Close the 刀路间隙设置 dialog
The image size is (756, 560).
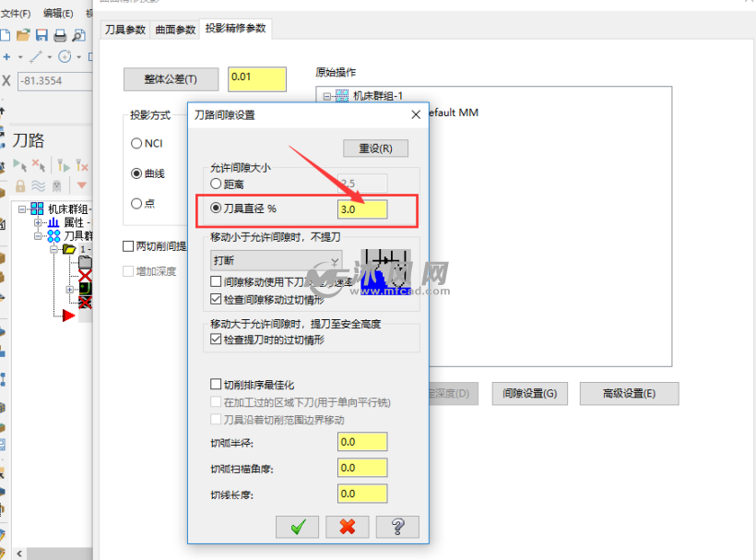pyautogui.click(x=416, y=114)
